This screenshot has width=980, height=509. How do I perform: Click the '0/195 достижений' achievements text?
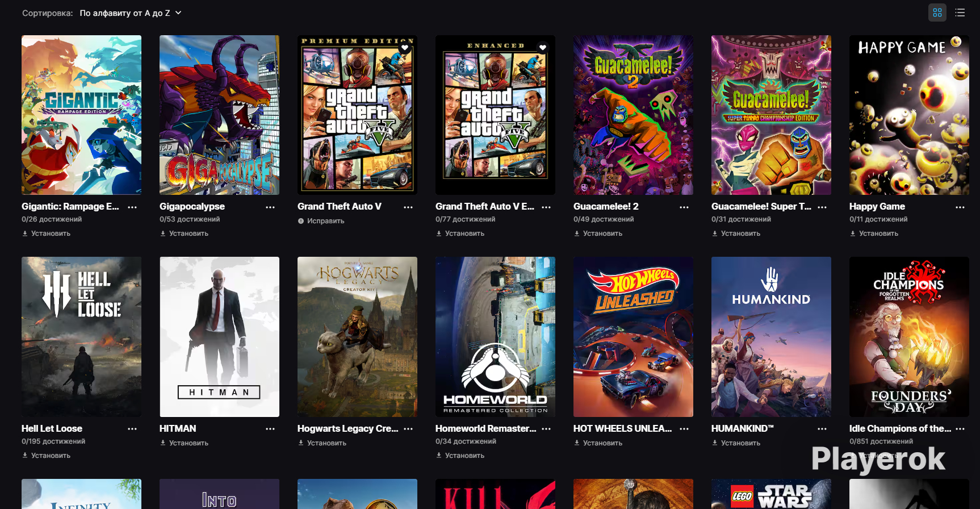53,441
